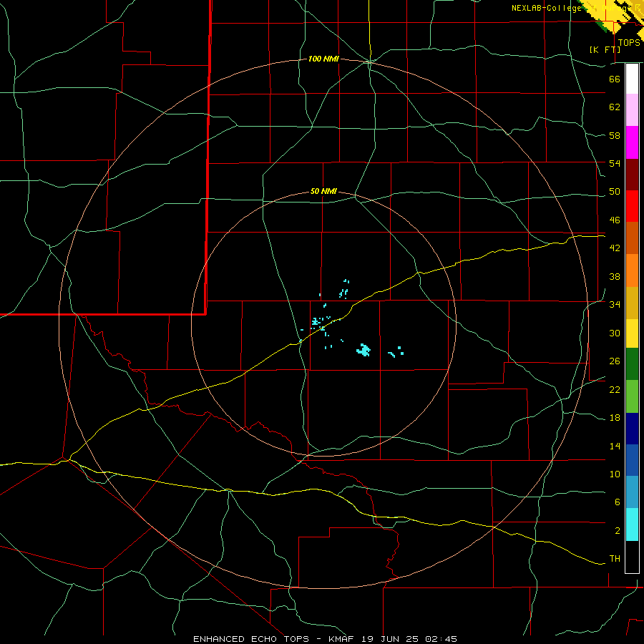Viewport: 644px width, 644px height.
Task: Select the magenta legend swatch near 58
Action: click(x=632, y=142)
